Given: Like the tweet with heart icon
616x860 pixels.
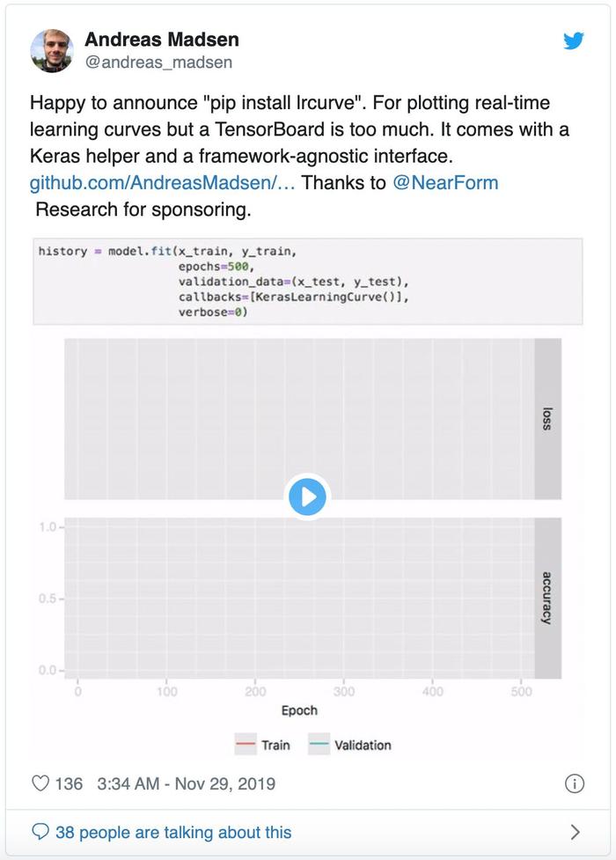Looking at the screenshot, I should pos(40,783).
